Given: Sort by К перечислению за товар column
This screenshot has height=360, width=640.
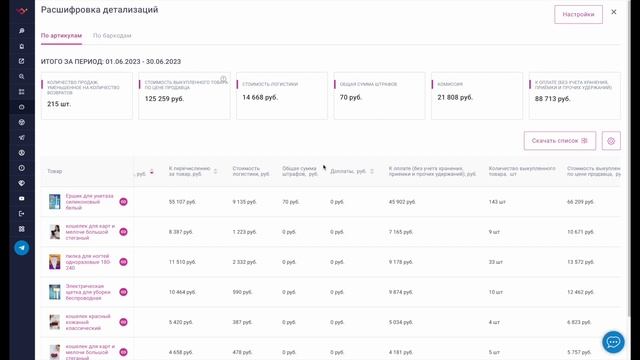Looking at the screenshot, I should [x=216, y=171].
